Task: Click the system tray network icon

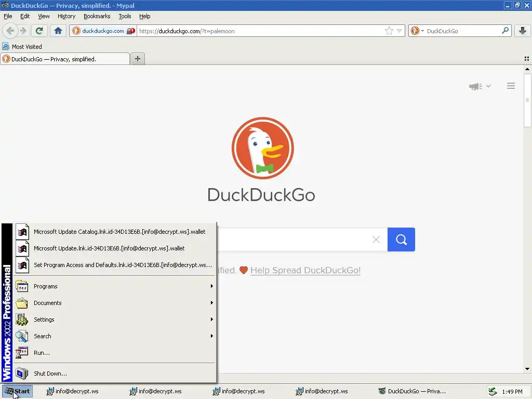Action: (493, 392)
